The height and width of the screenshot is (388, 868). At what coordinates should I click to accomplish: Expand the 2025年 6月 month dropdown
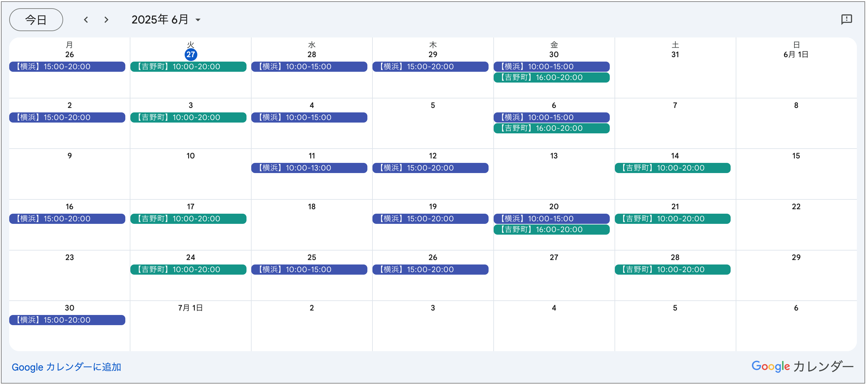166,20
